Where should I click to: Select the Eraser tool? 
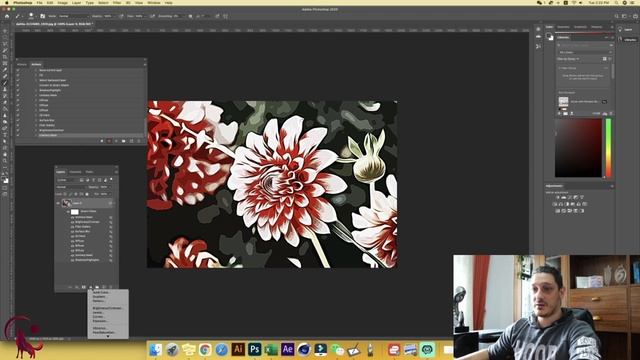(x=5, y=102)
